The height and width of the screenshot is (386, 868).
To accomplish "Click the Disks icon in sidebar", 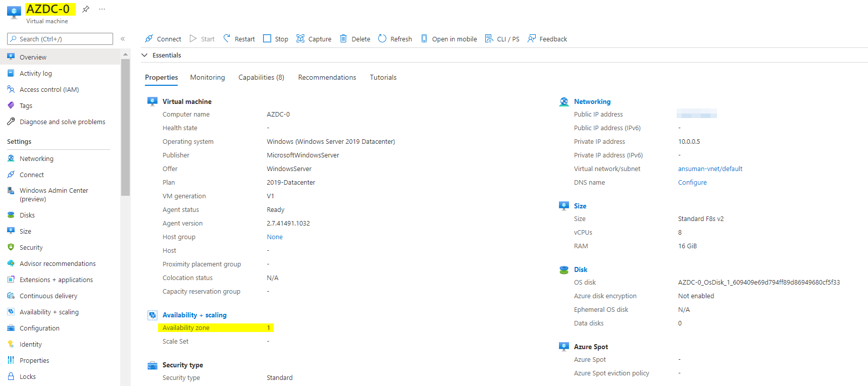I will [11, 215].
